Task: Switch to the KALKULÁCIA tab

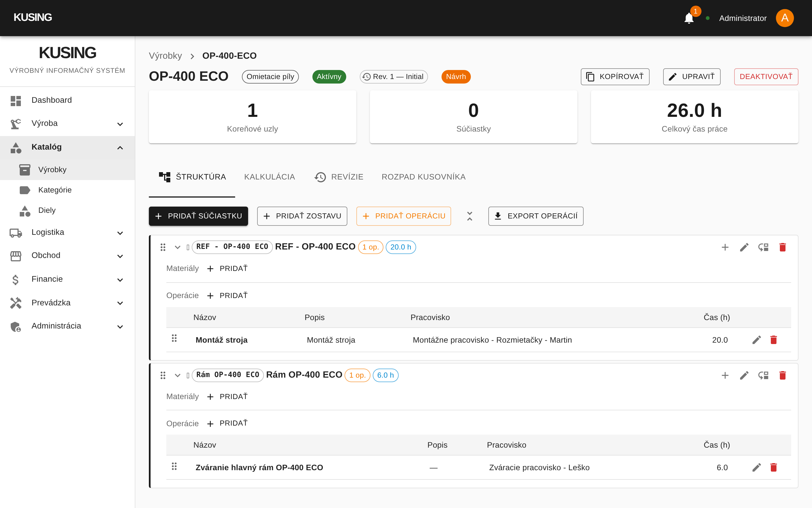Action: coord(270,177)
